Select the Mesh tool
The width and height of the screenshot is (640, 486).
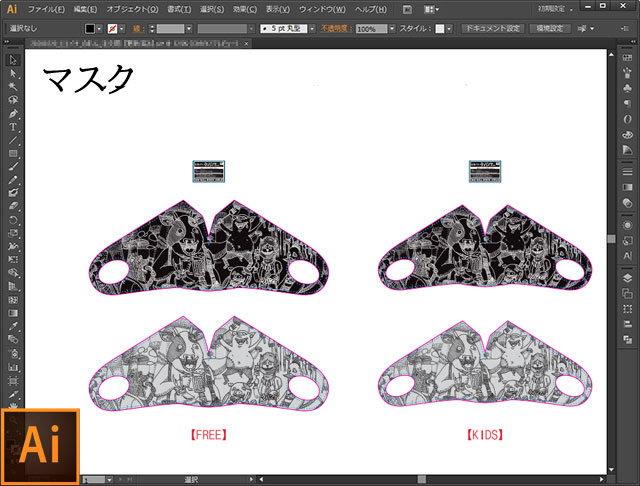13,300
